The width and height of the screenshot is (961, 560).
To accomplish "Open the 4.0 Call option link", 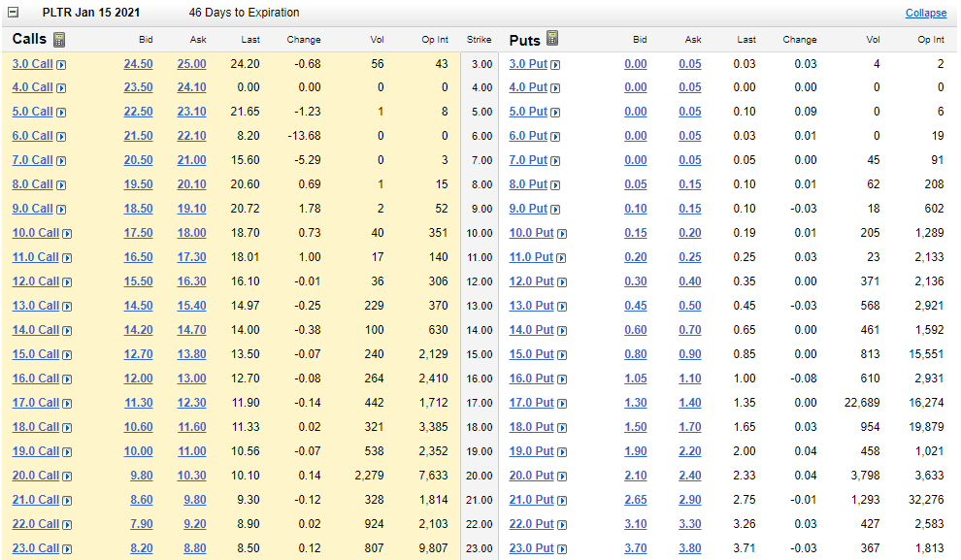I will (32, 87).
